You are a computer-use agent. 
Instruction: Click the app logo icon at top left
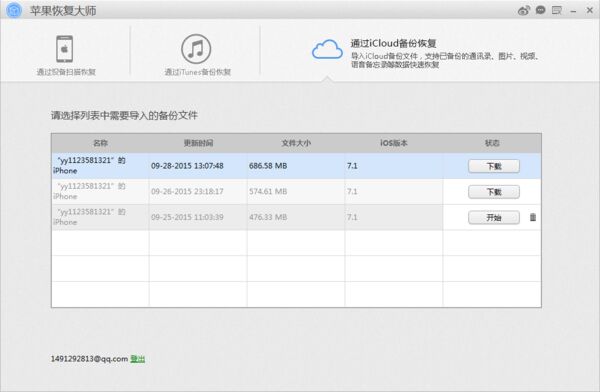coord(14,10)
